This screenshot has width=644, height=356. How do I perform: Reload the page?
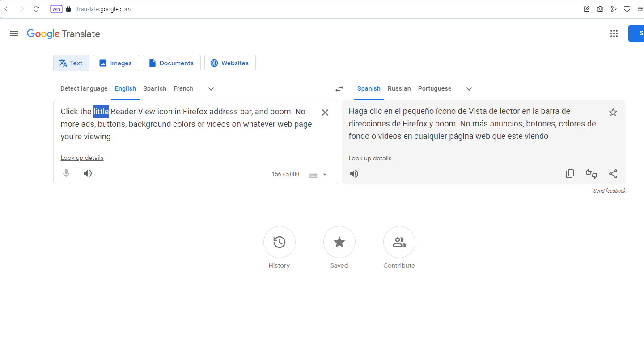[36, 9]
